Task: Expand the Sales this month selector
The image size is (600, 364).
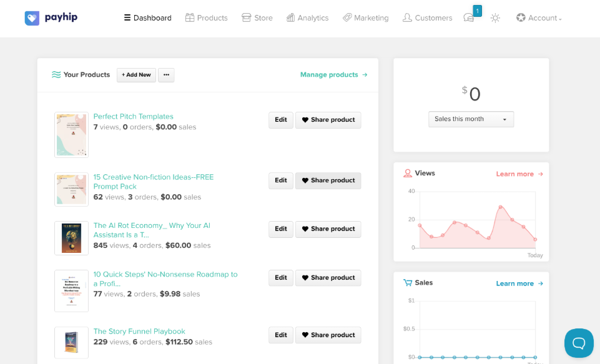Action: click(x=471, y=119)
